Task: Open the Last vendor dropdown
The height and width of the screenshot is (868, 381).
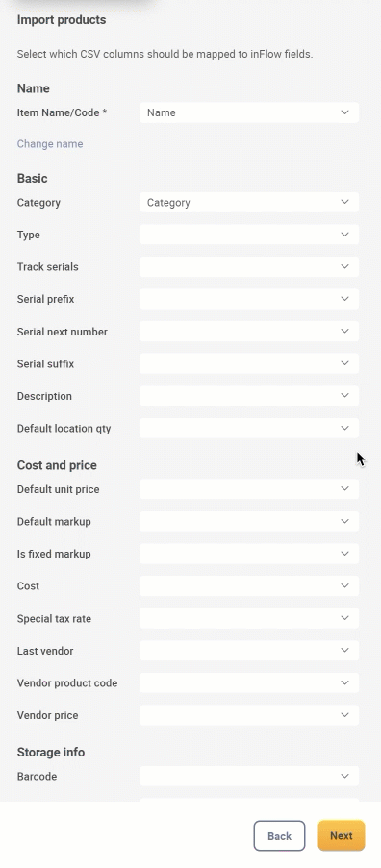Action: click(249, 651)
